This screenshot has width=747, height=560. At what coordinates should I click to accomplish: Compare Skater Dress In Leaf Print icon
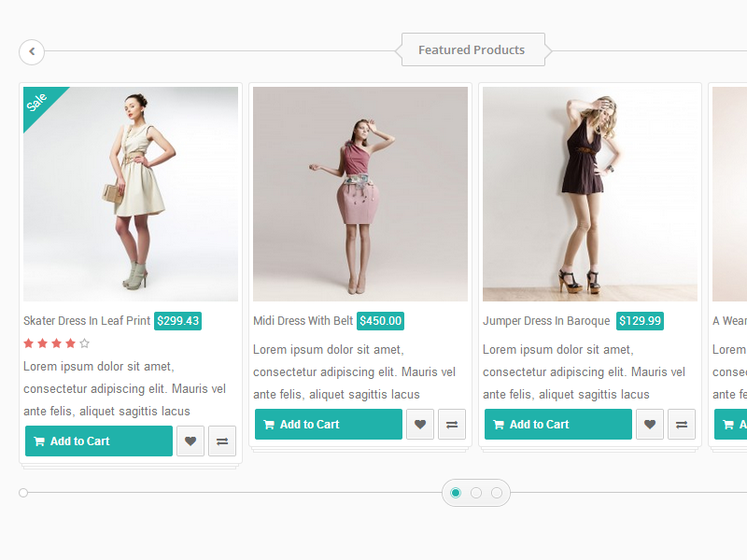pos(222,441)
